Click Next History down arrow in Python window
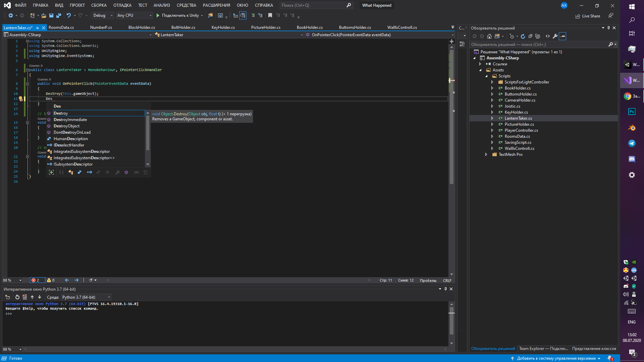Viewport: 644px width, 362px height. 40,297
